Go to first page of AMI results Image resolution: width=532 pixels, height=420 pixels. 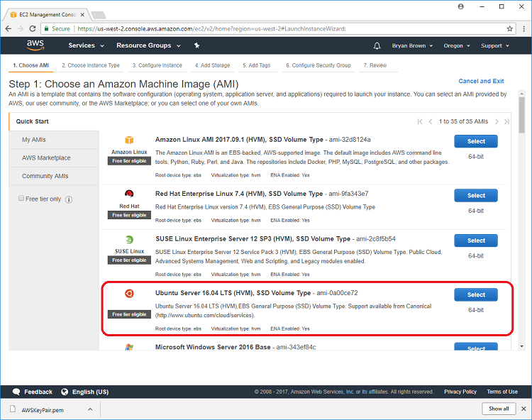(x=420, y=121)
